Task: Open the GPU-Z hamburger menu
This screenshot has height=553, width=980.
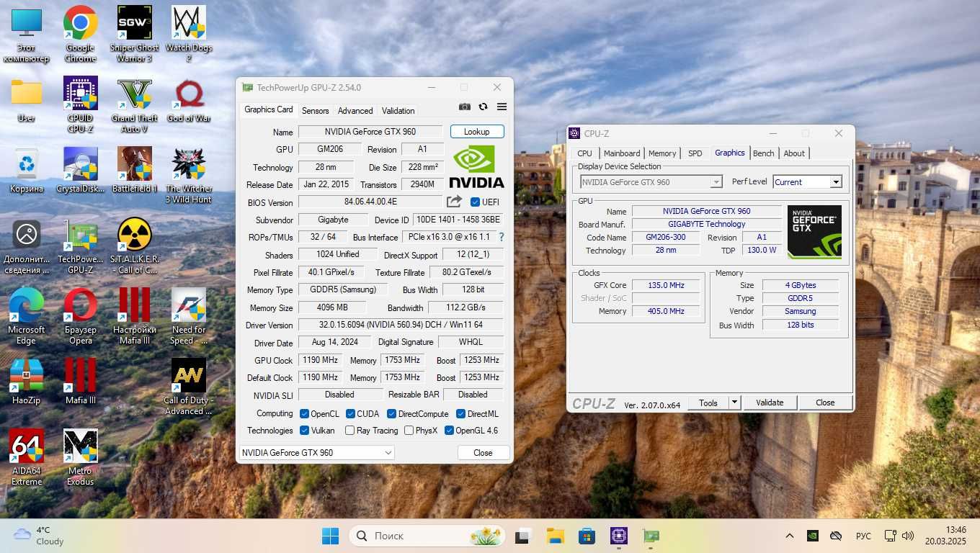Action: click(502, 107)
